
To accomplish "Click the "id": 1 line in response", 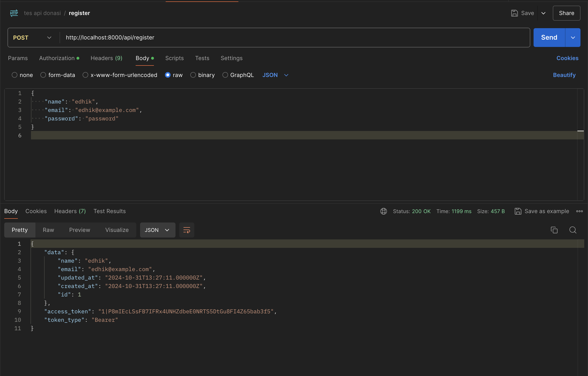I will [69, 294].
